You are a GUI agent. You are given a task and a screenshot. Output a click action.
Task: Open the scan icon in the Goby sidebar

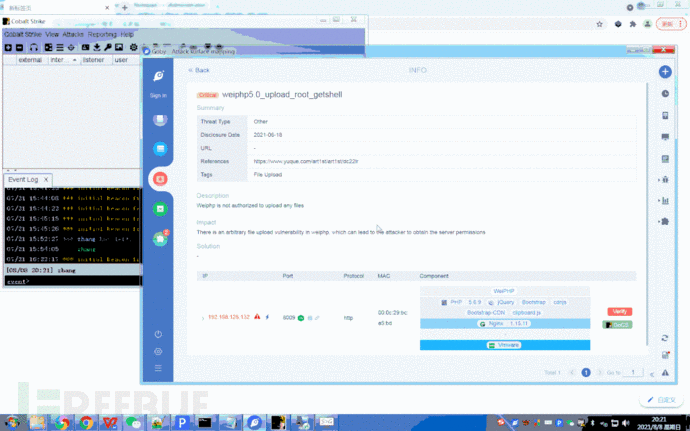tap(160, 120)
